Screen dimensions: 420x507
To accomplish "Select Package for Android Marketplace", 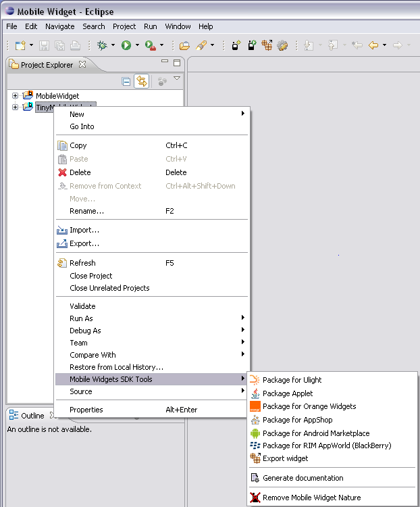I will click(332, 433).
